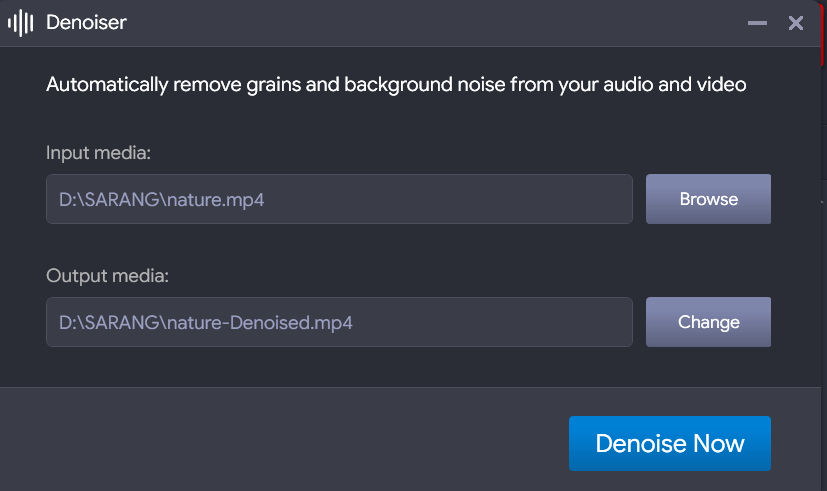The image size is (827, 491).
Task: Focus the Input media path field
Action: coord(339,199)
